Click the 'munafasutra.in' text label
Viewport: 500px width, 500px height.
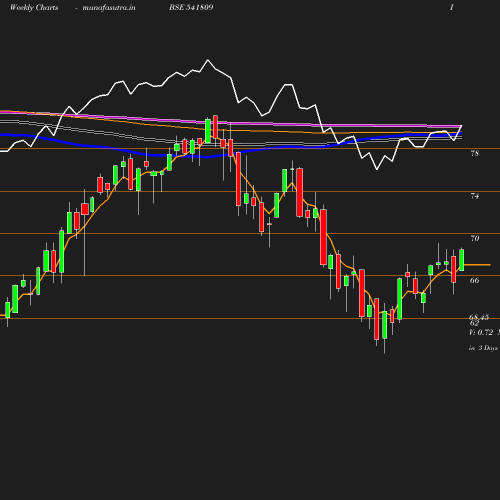[109, 8]
